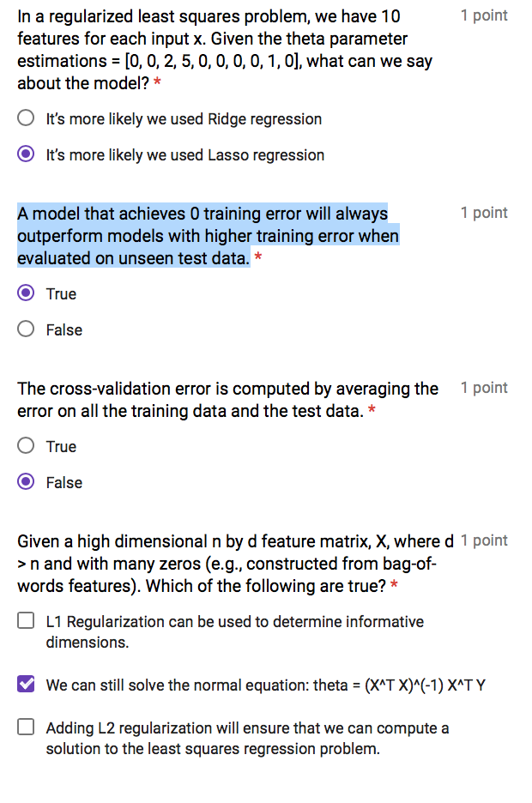Select "It's more likely we used Ridge regression"

tap(26, 118)
